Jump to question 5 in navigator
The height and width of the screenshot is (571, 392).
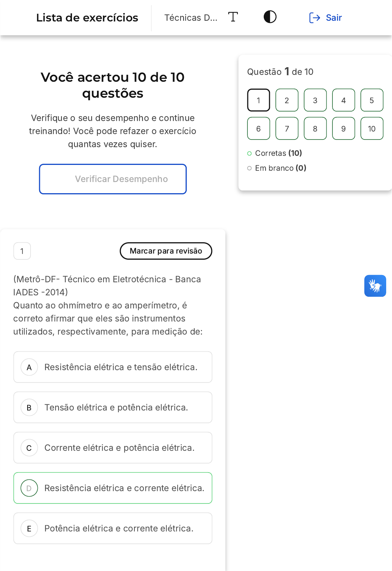click(372, 100)
